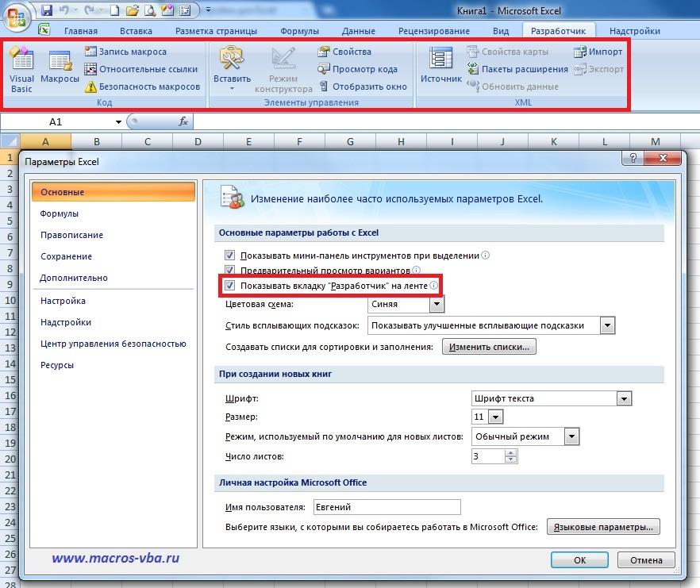This screenshot has width=700, height=588.
Task: Open the Цветовая схема dropdown
Action: (437, 304)
